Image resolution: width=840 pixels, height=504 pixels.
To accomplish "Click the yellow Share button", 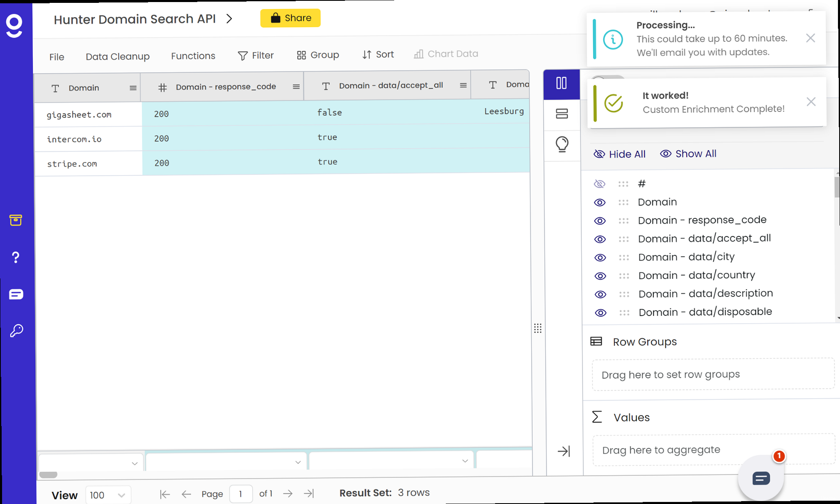I will coord(290,18).
